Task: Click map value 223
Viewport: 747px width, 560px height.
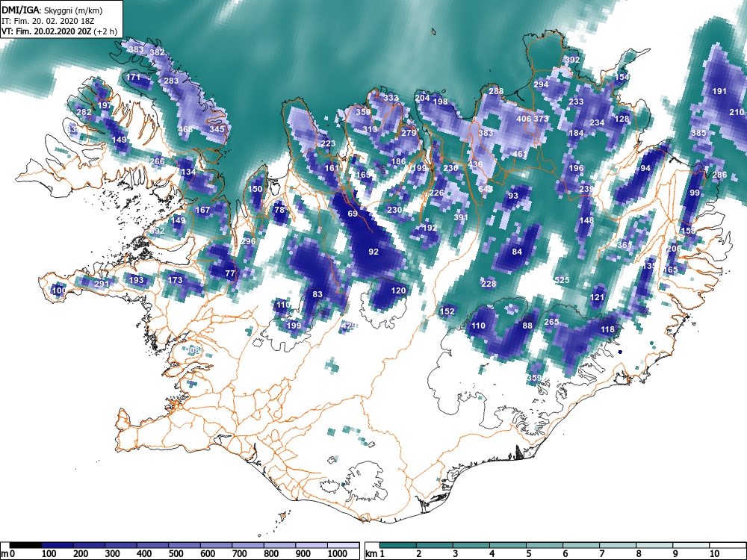Action: pos(328,143)
